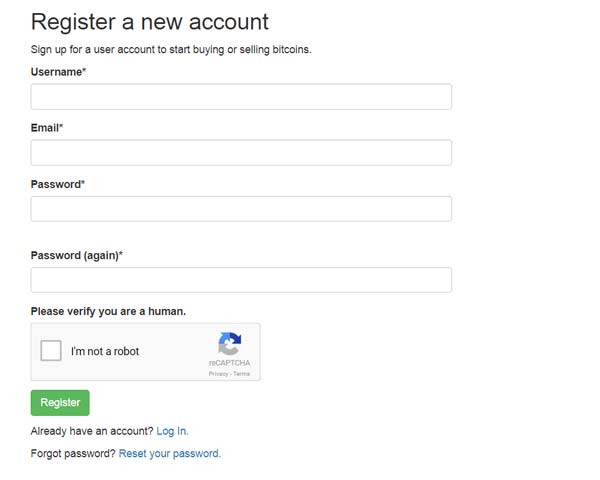
Task: Open the Log In link
Action: pos(172,431)
